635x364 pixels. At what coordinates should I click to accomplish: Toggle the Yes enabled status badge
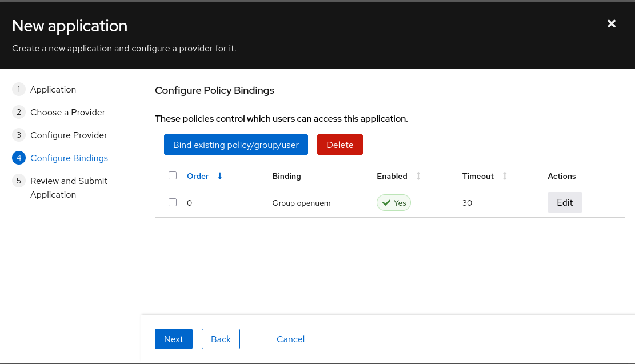coord(393,202)
